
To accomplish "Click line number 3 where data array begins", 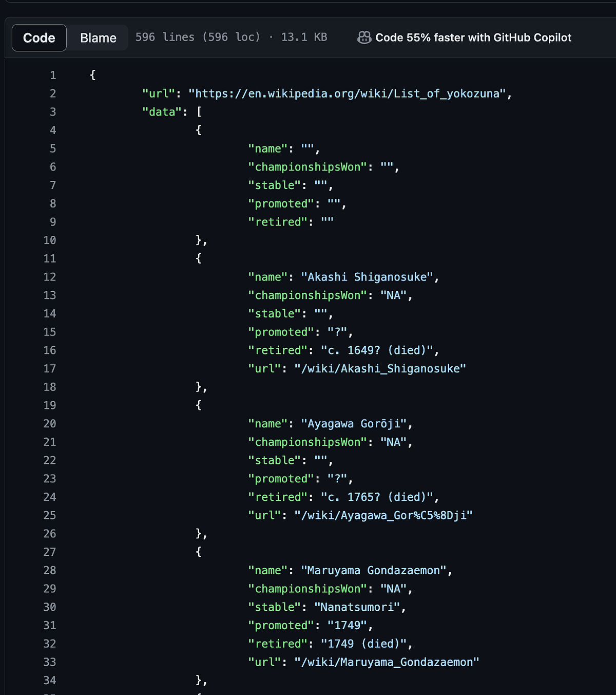I will 53,111.
